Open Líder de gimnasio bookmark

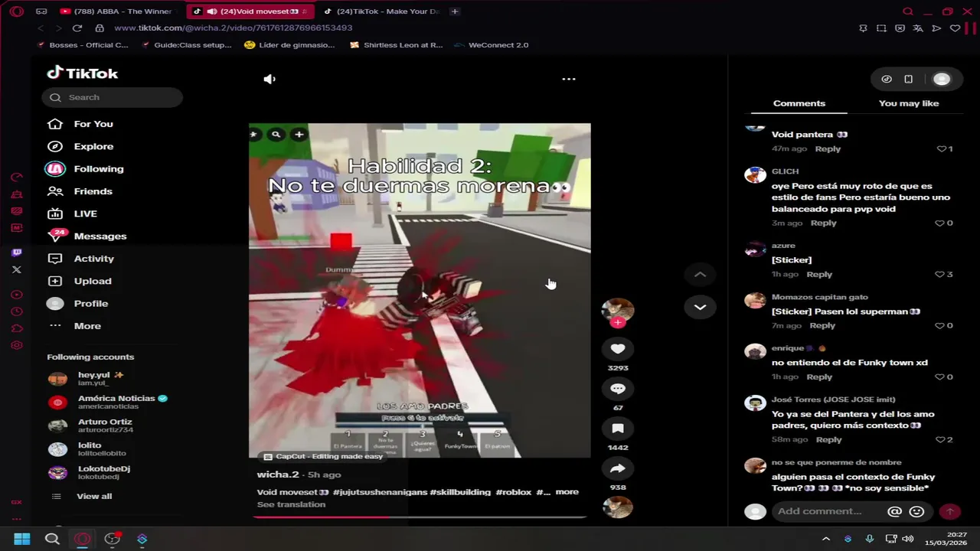[289, 45]
